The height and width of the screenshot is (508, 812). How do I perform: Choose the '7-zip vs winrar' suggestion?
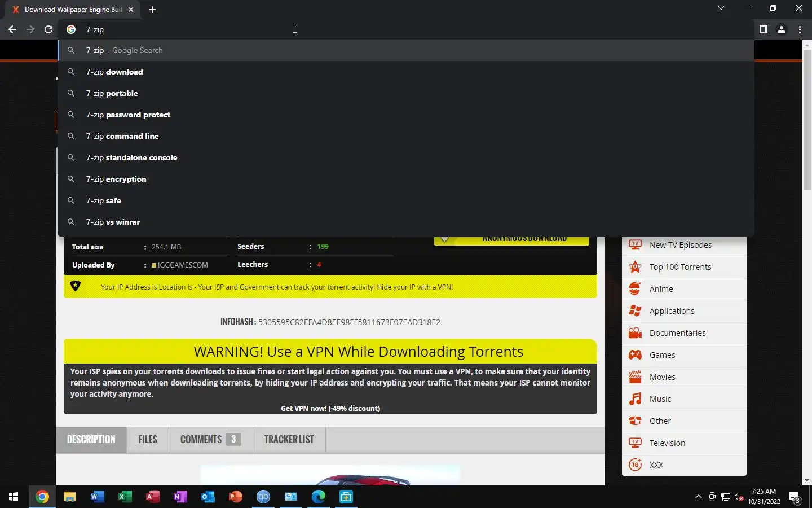406,222
